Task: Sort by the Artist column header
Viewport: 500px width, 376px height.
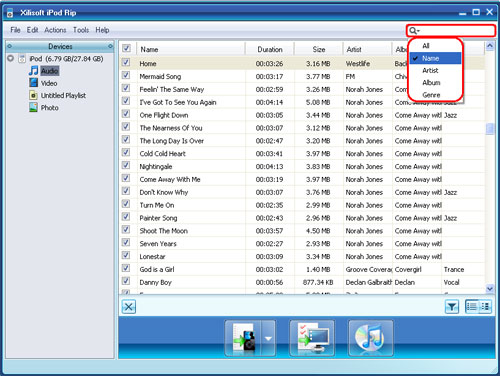Action: pos(367,49)
